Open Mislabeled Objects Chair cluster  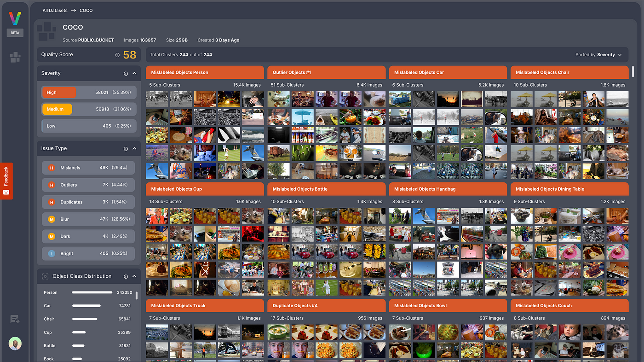[569, 72]
